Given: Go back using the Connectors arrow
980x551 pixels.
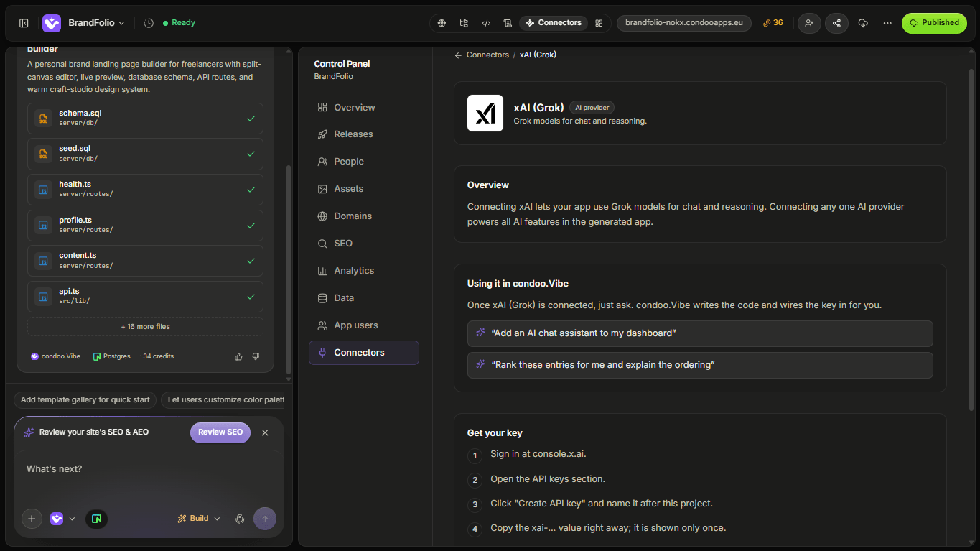Looking at the screenshot, I should [x=458, y=55].
